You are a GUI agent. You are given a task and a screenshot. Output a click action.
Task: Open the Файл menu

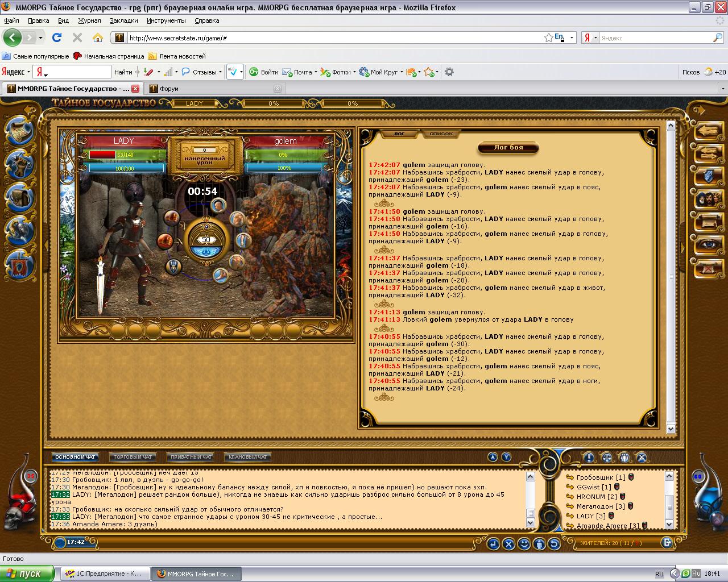(11, 20)
